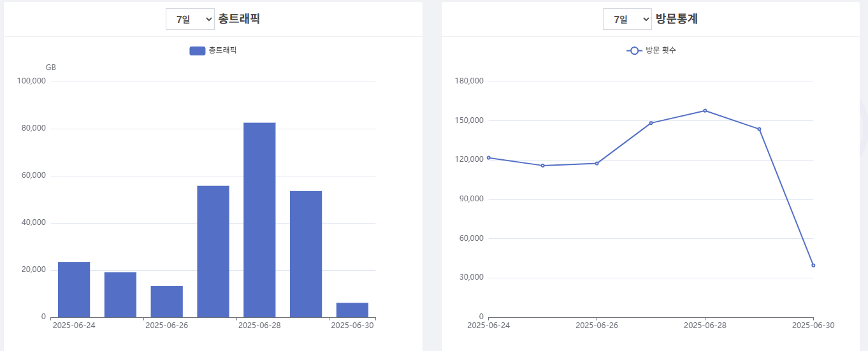Click the visit count point at 2025-06-25
This screenshot has width=868, height=351.
[x=542, y=166]
